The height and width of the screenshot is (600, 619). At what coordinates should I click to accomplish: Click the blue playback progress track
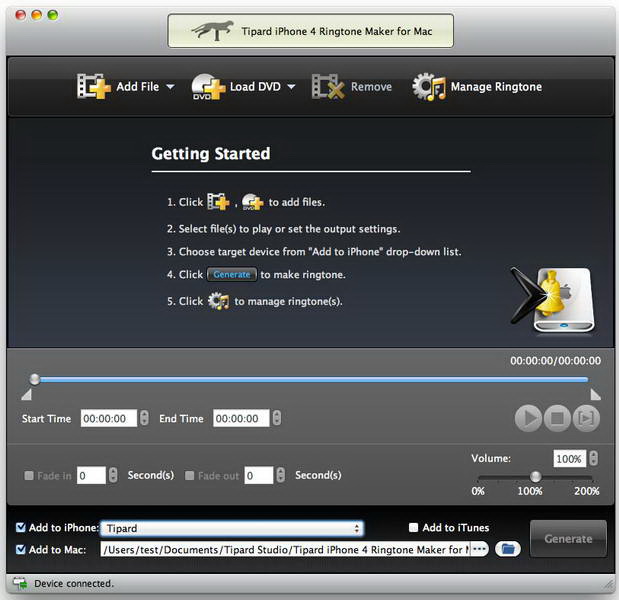(314, 380)
